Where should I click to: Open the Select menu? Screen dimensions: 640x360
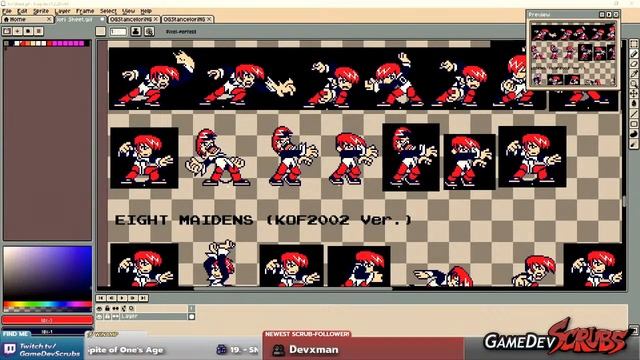tap(108, 11)
